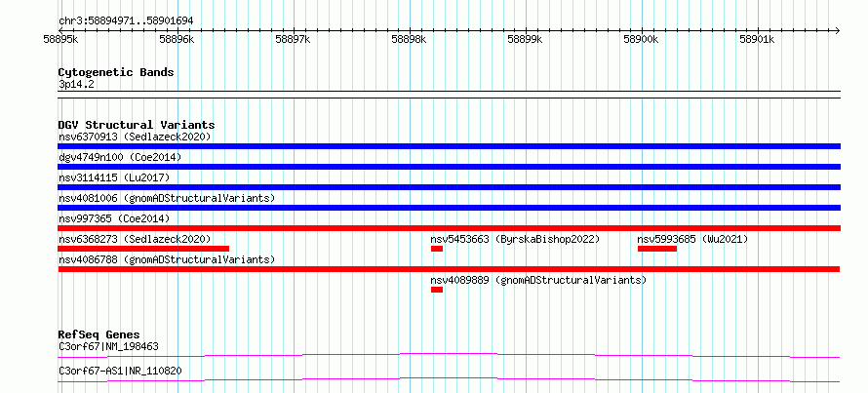Viewport: 868px width, 393px height.
Task: Open variant nsv4089889 gnomAD label
Action: coord(538,280)
